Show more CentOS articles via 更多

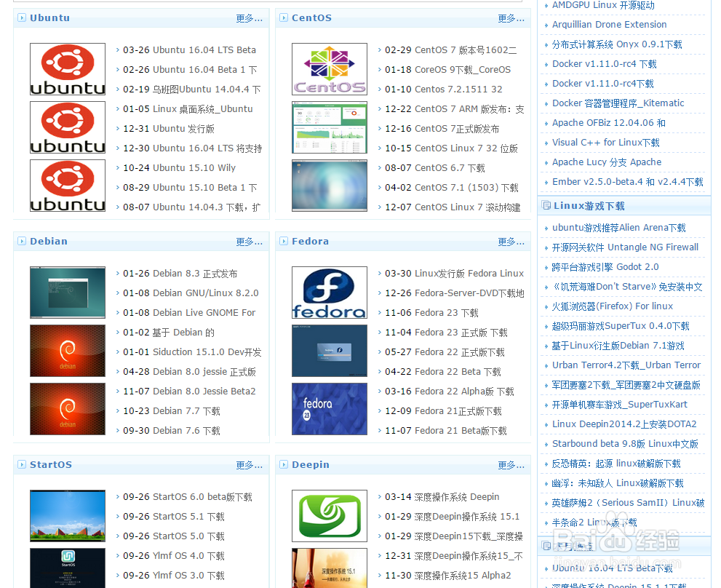point(511,18)
